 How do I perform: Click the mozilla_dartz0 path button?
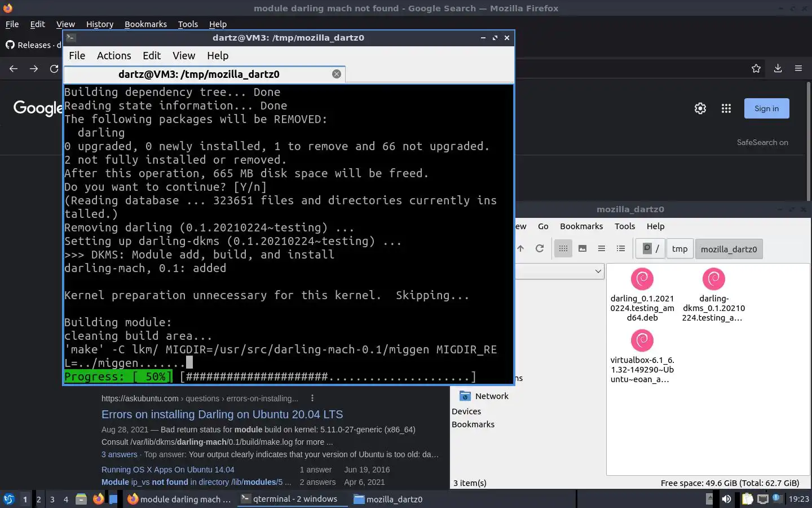[x=729, y=249]
